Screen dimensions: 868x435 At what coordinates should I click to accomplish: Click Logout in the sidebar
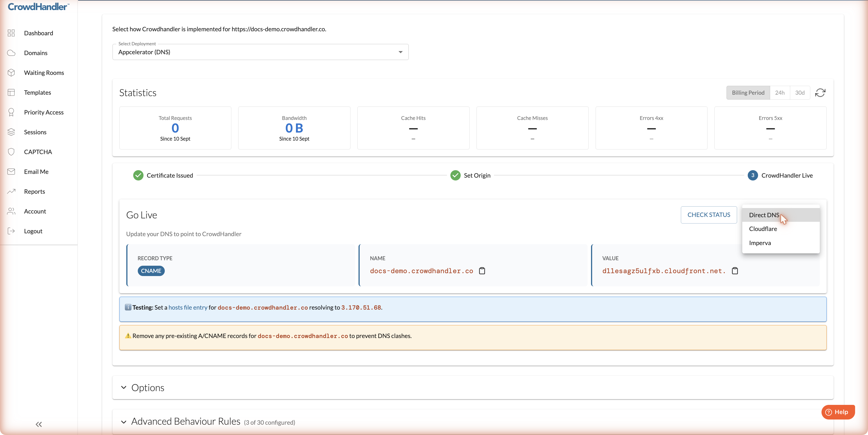(x=33, y=231)
